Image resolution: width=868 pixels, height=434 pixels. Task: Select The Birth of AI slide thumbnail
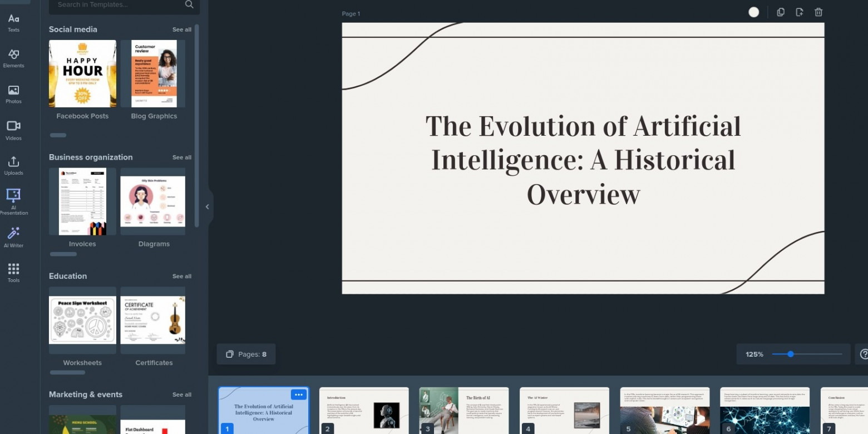coord(463,411)
